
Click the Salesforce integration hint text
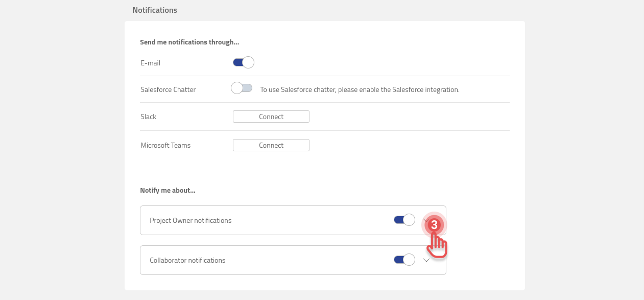[x=360, y=89]
